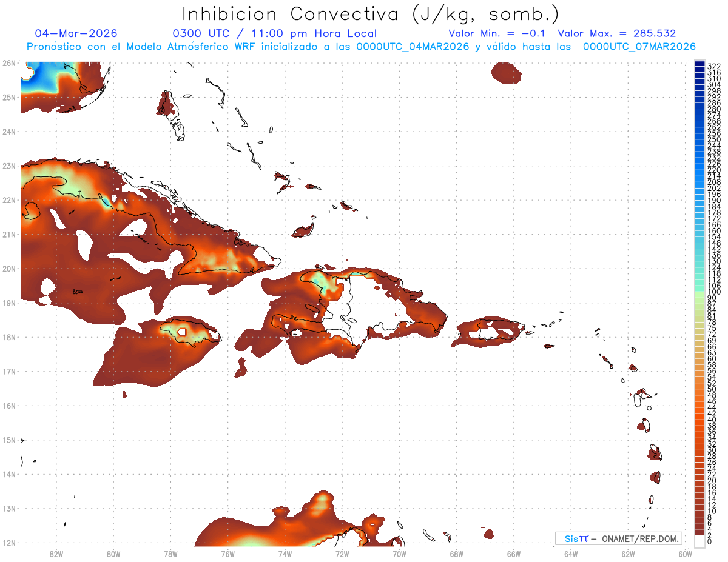Click the "24N" latitude label
The height and width of the screenshot is (562, 728).
point(8,132)
